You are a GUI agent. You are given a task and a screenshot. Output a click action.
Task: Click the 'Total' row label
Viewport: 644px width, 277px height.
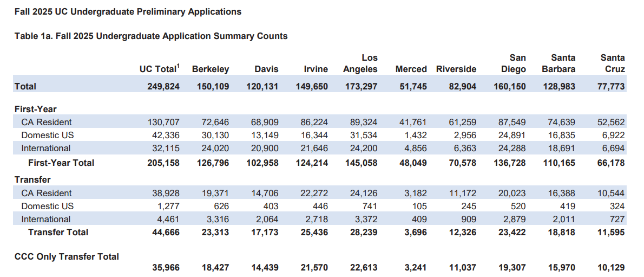click(x=25, y=86)
